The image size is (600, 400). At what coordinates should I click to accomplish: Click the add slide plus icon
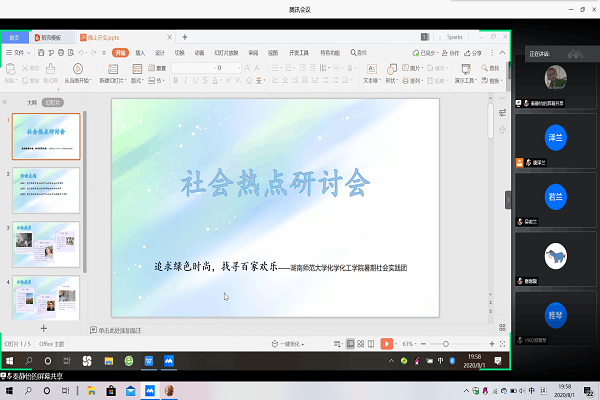(x=43, y=328)
